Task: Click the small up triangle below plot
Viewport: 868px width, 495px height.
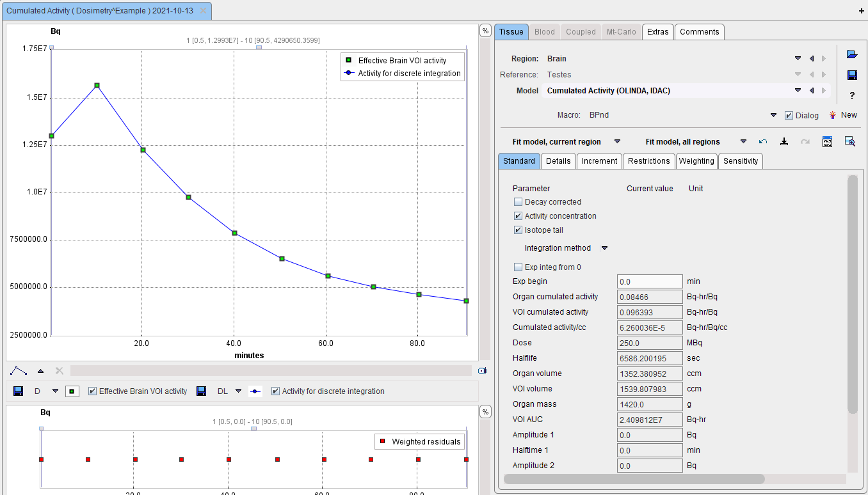Action: coord(41,370)
